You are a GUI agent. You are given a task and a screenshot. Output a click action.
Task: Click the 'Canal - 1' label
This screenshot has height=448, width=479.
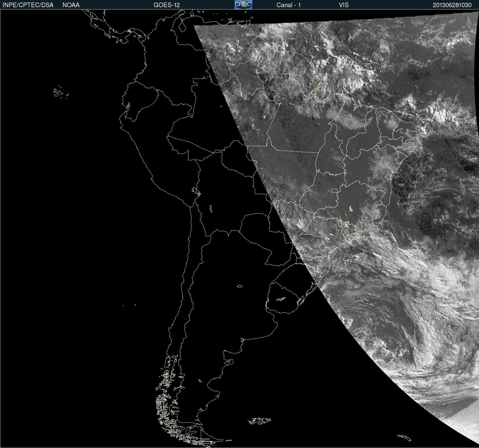pyautogui.click(x=289, y=5)
